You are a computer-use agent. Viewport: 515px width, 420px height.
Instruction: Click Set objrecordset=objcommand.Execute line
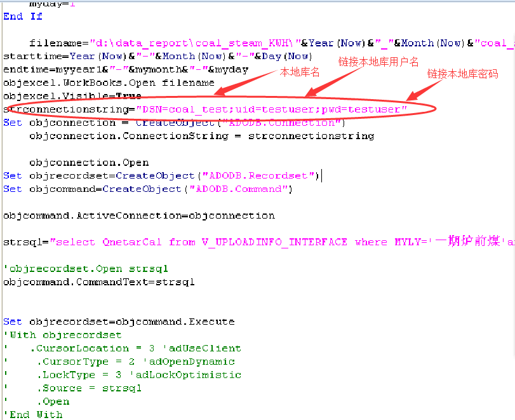(119, 322)
